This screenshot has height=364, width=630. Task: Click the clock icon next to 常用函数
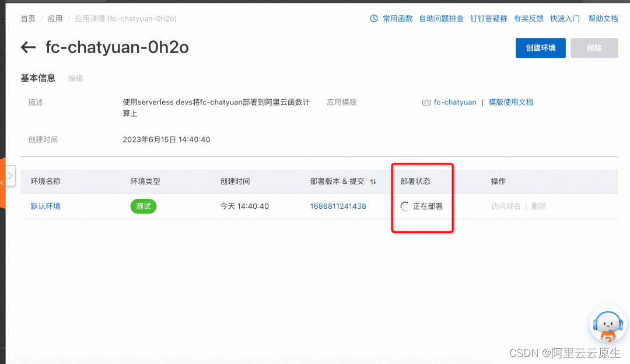(x=373, y=18)
